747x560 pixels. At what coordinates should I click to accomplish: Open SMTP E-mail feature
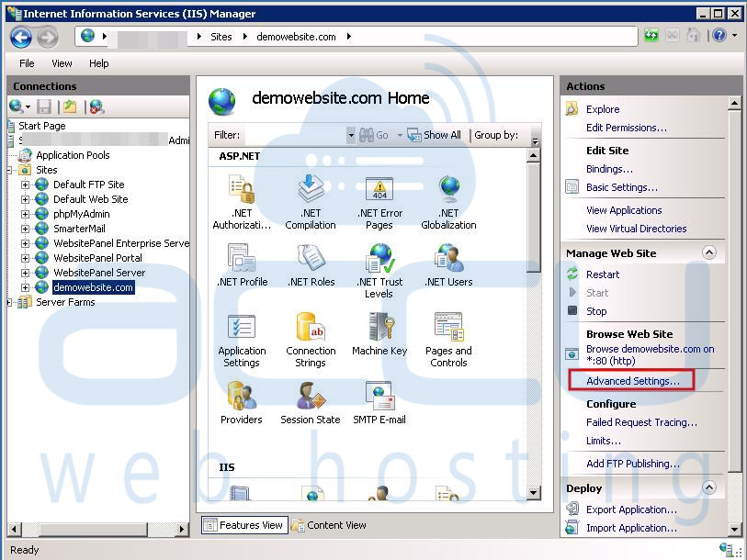[x=379, y=403]
